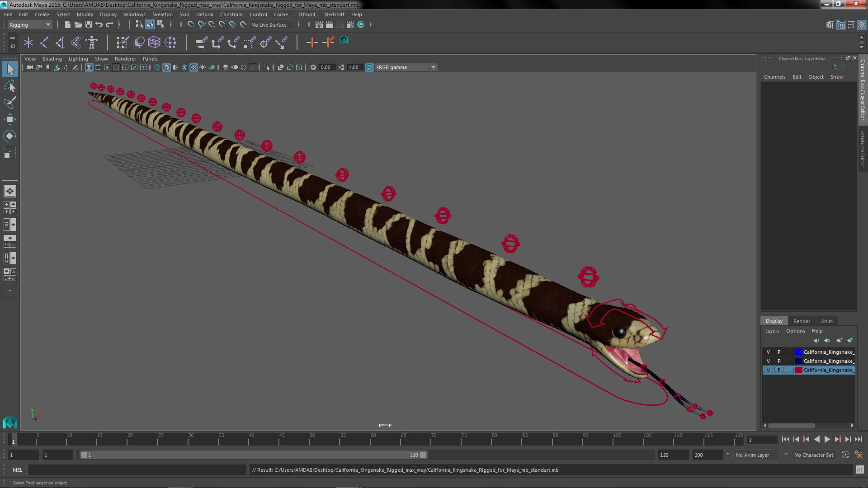Screen dimensions: 868x488
Task: Open the Script Editor icon
Action: coord(859,470)
